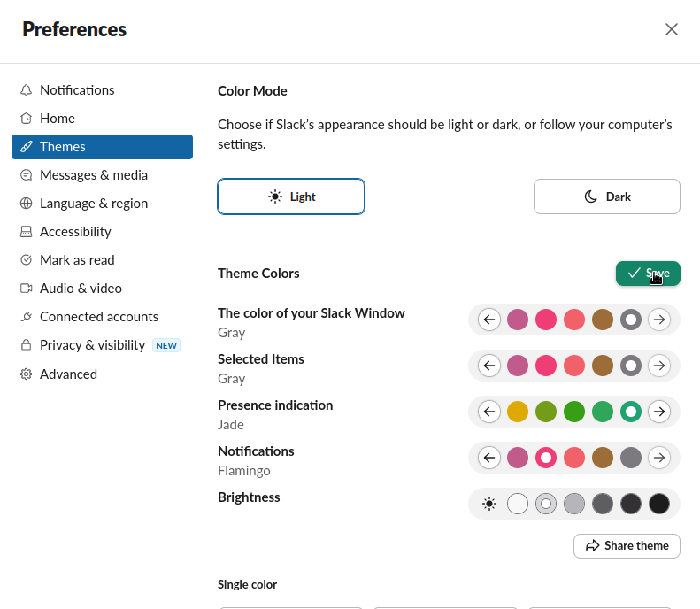Open the Notifications preferences section
700x609 pixels.
[x=103, y=90]
